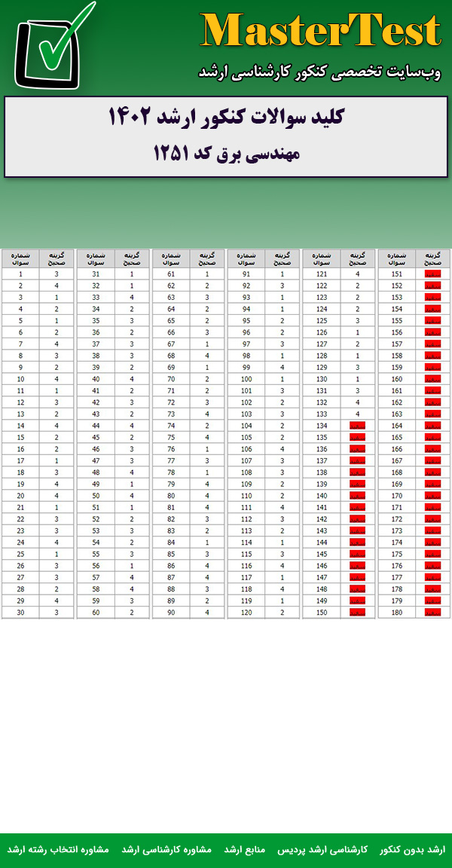This screenshot has height=868, width=452.
Task: Click the yellow MasterTest title
Action: 320,32
